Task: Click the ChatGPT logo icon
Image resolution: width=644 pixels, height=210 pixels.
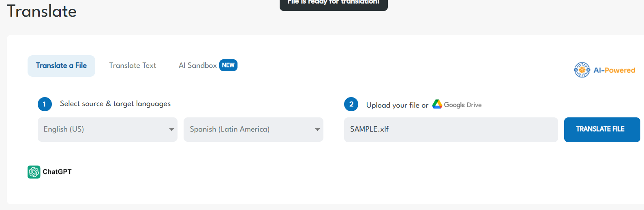Action: tap(34, 172)
